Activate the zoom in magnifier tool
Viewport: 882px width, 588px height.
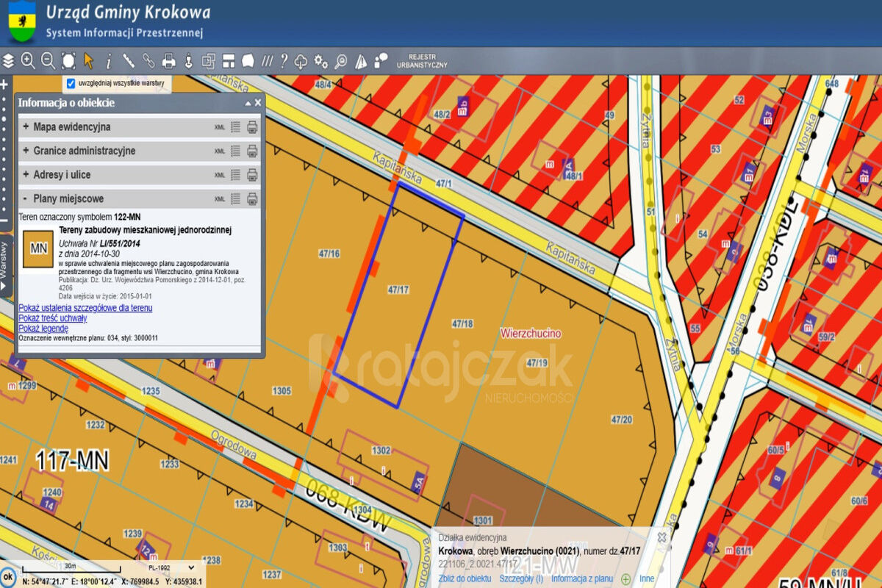click(x=28, y=60)
